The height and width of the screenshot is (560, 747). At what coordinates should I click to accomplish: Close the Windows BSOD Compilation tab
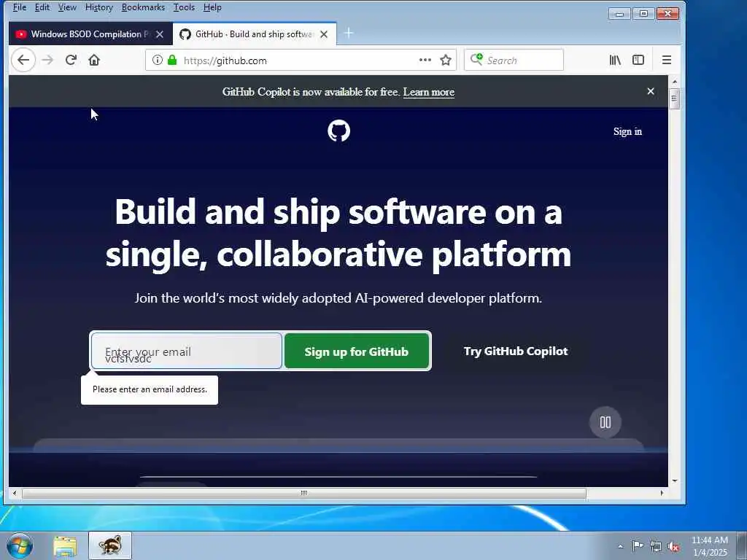point(160,34)
